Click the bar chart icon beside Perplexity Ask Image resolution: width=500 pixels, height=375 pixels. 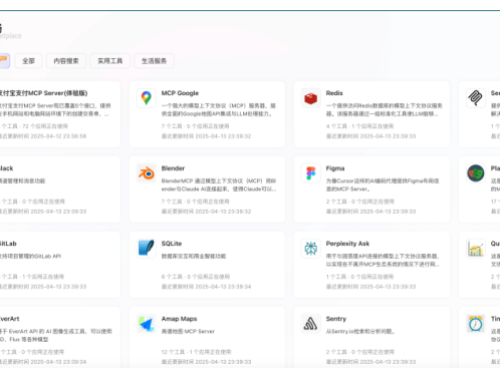pos(476,248)
